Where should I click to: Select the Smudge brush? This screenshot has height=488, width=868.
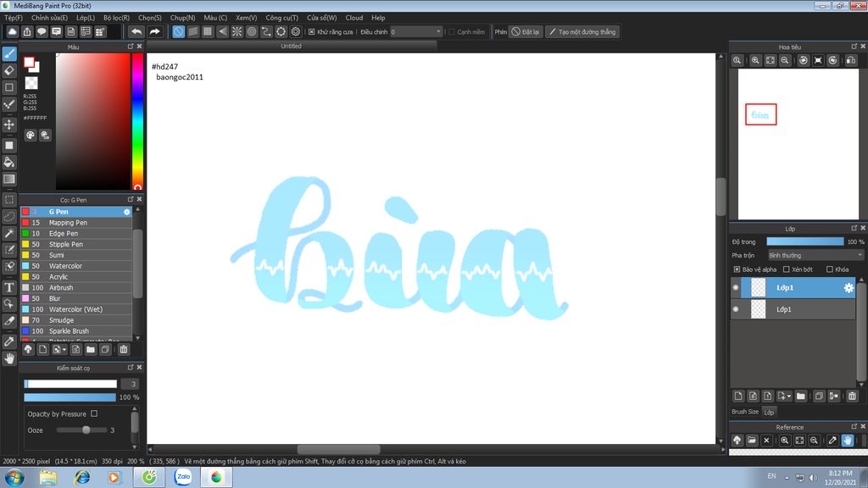pyautogui.click(x=76, y=320)
